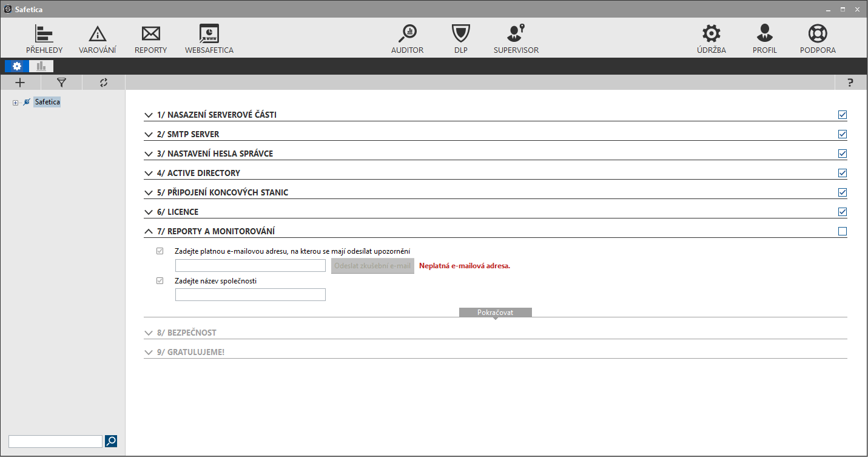Switch to the bar chart tab
Viewport: 868px width, 457px height.
pyautogui.click(x=41, y=66)
